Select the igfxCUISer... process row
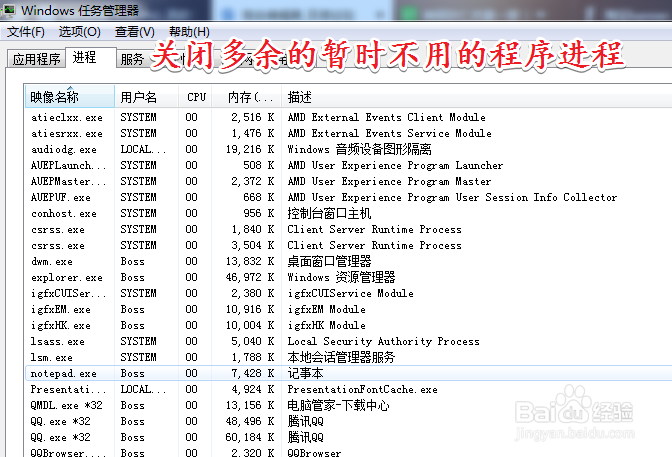 pyautogui.click(x=348, y=294)
